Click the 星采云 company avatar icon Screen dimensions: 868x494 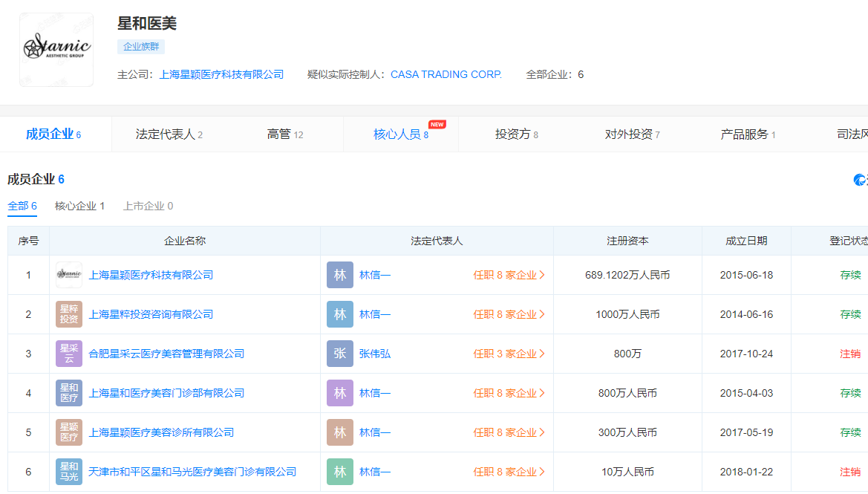point(69,354)
